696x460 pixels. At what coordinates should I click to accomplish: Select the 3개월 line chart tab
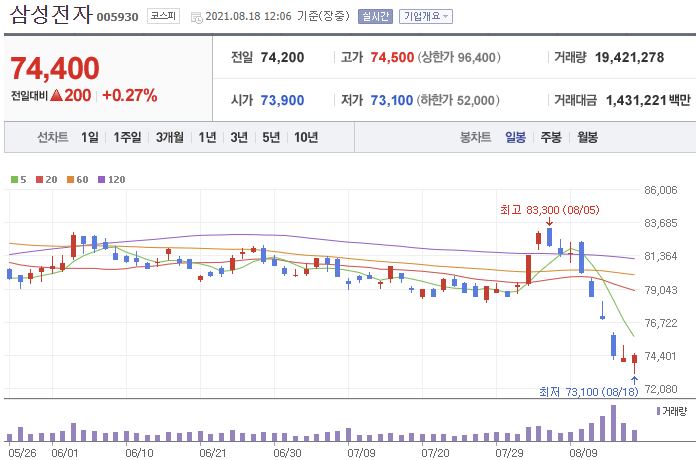pos(170,137)
